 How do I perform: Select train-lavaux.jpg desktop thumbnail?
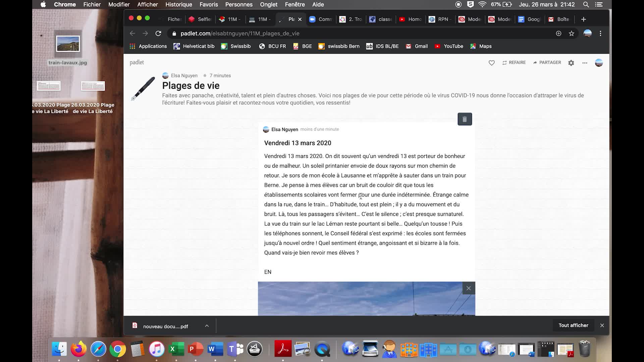coord(68,44)
